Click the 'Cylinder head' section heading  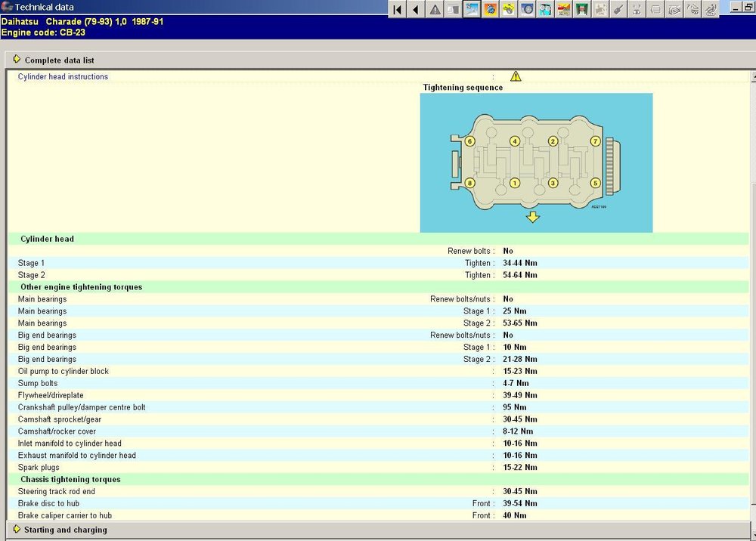[47, 239]
